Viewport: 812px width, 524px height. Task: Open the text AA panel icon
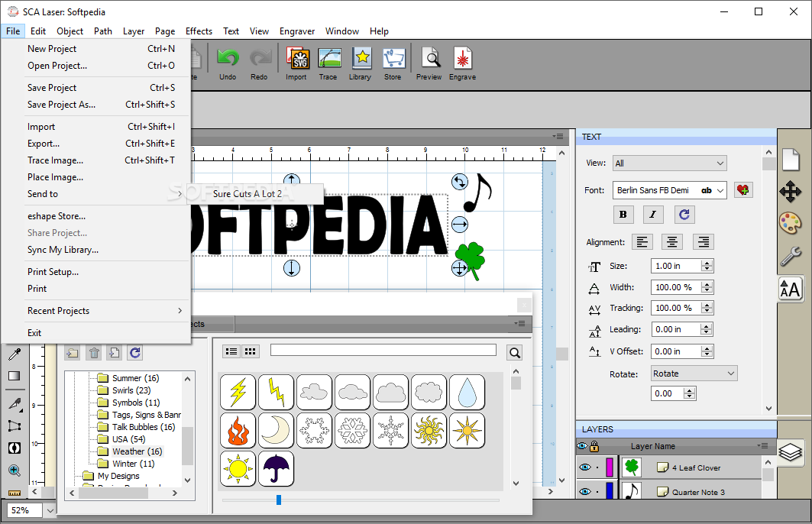click(791, 289)
